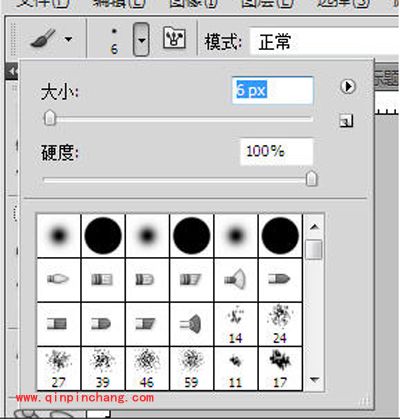Choose the fan bristle brush in the third row

[191, 324]
